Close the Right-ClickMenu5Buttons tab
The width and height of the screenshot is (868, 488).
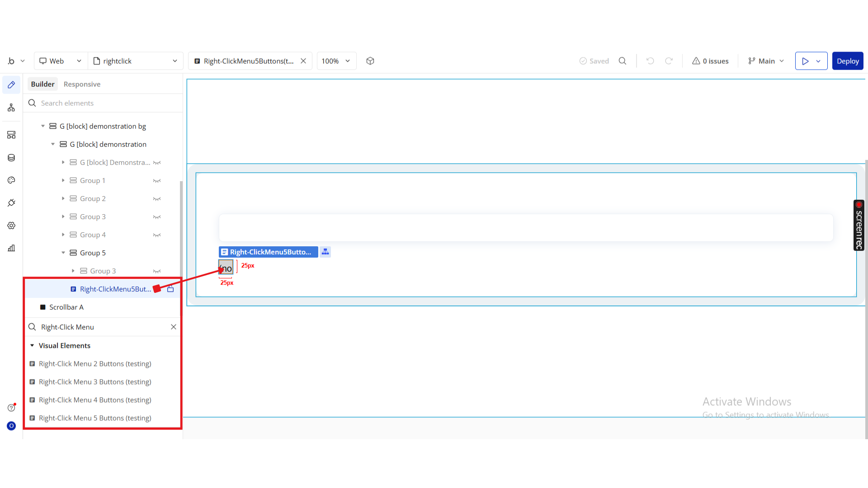coord(303,61)
